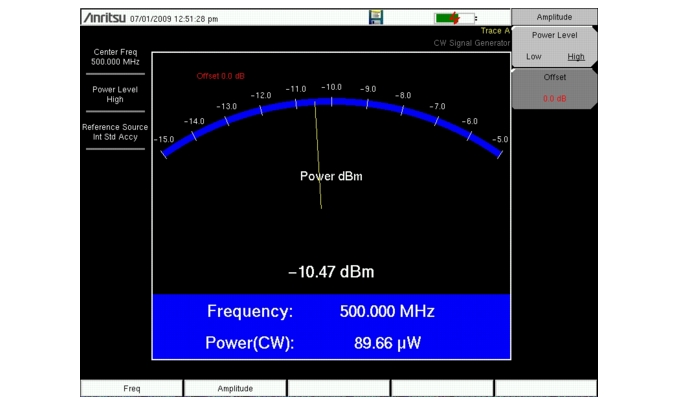This screenshot has width=688, height=405.
Task: Click the floppy disk save icon
Action: (376, 17)
